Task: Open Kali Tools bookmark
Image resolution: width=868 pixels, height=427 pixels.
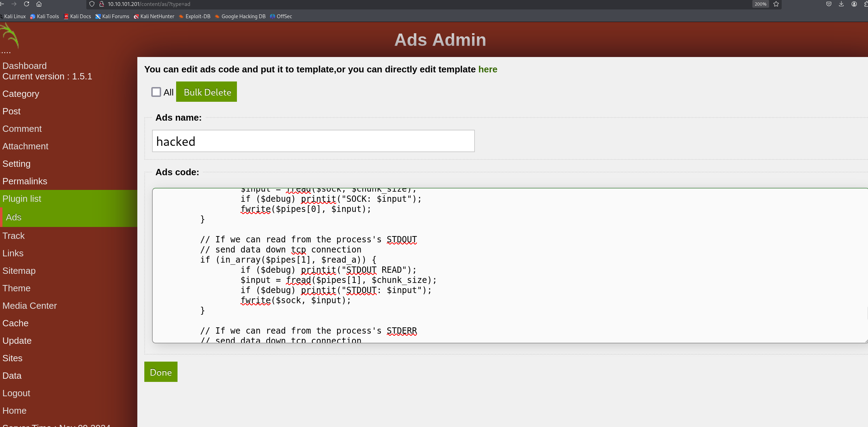Action: coord(45,16)
